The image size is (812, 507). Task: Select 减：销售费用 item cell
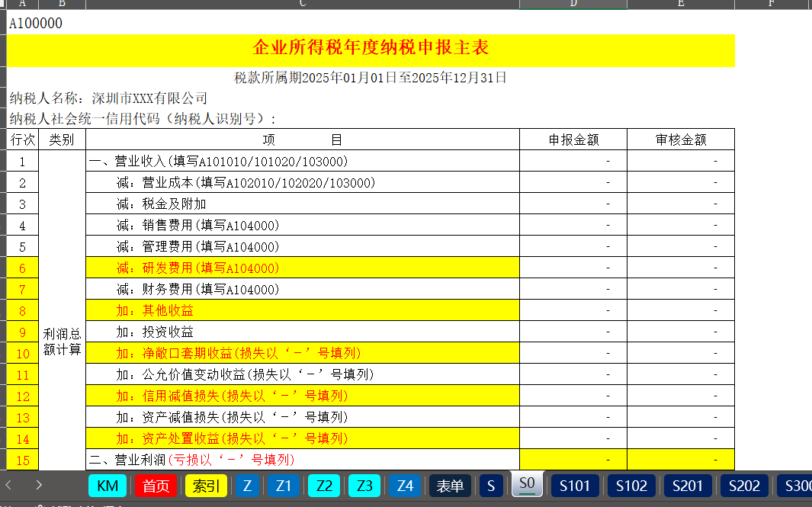[x=303, y=225]
